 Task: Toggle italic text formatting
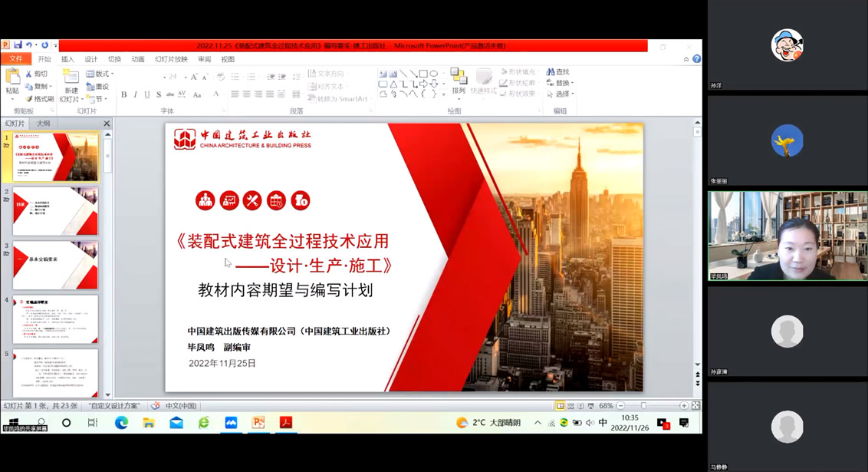(136, 94)
